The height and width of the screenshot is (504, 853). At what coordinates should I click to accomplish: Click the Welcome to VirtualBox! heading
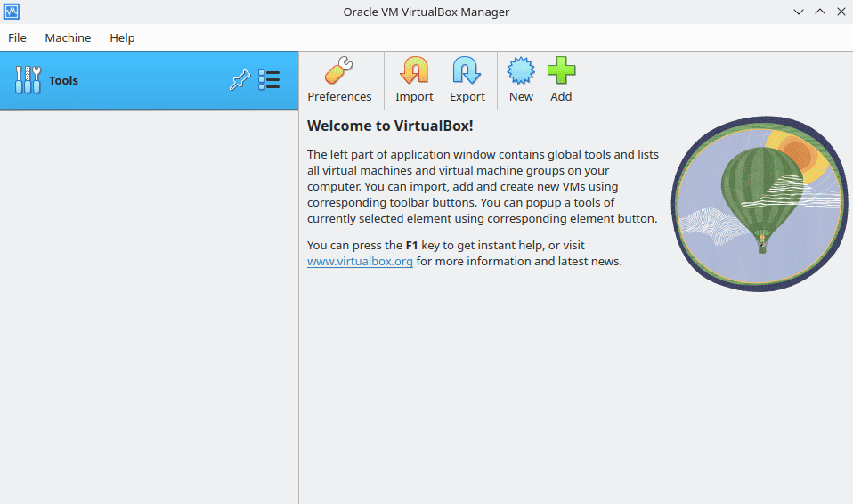pyautogui.click(x=390, y=126)
